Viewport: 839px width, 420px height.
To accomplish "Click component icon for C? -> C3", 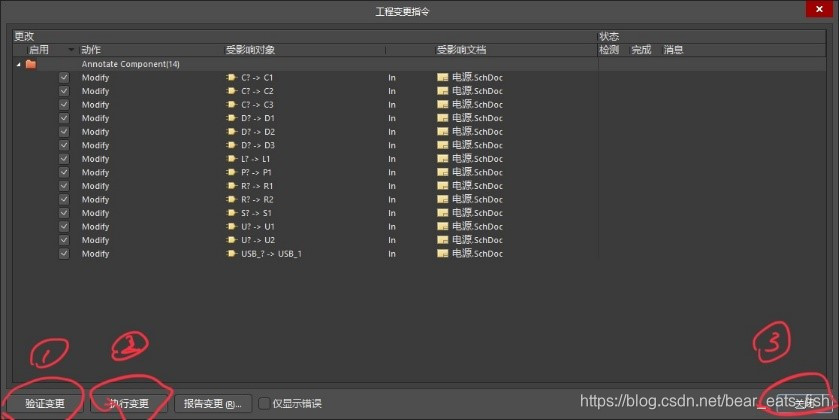I will click(x=231, y=105).
